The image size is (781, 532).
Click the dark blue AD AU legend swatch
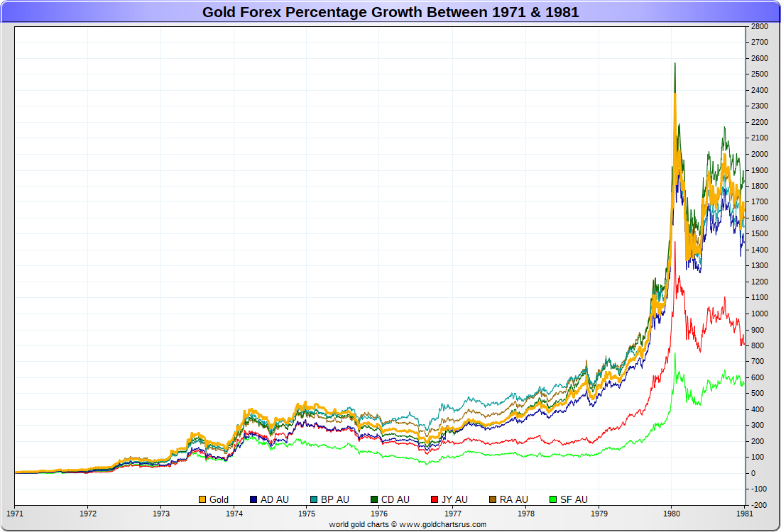tap(253, 499)
